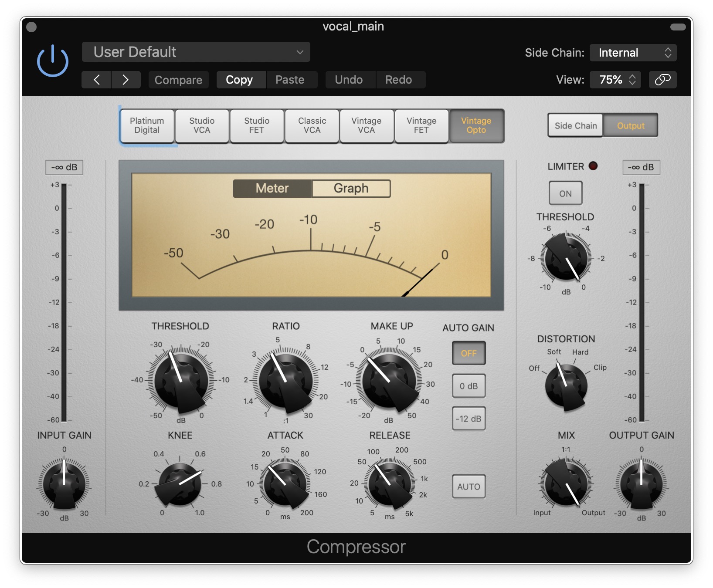Go to previous preset with left arrow

point(96,80)
